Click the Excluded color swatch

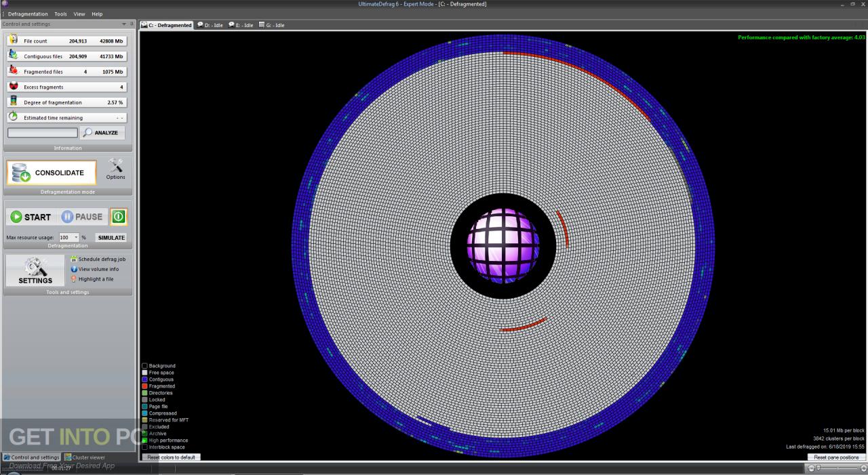tap(144, 427)
